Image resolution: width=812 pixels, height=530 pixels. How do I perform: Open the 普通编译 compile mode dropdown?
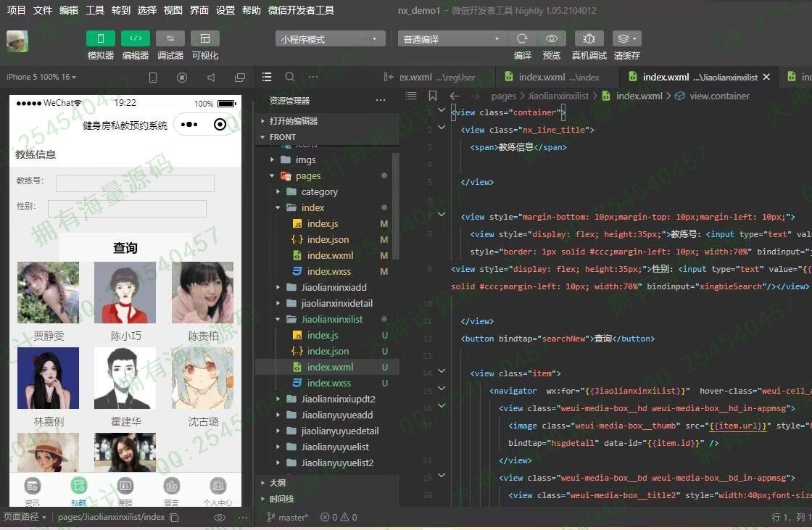pos(452,39)
